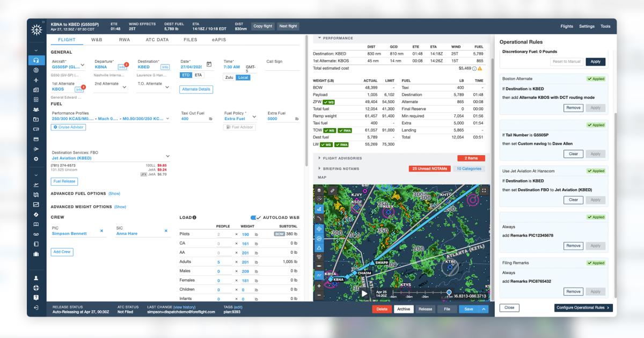The height and width of the screenshot is (338, 644).
Task: Click the question mark help icon
Action: 36,297
